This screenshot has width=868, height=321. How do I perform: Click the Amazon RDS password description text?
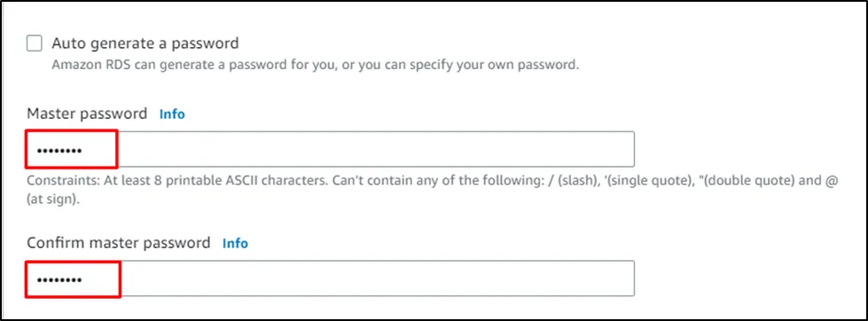pos(316,65)
